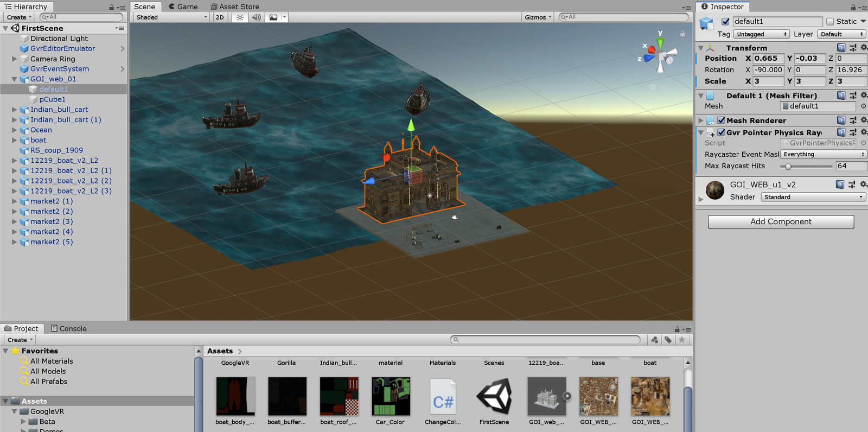
Task: Select All Prefabs favorite search
Action: point(49,382)
